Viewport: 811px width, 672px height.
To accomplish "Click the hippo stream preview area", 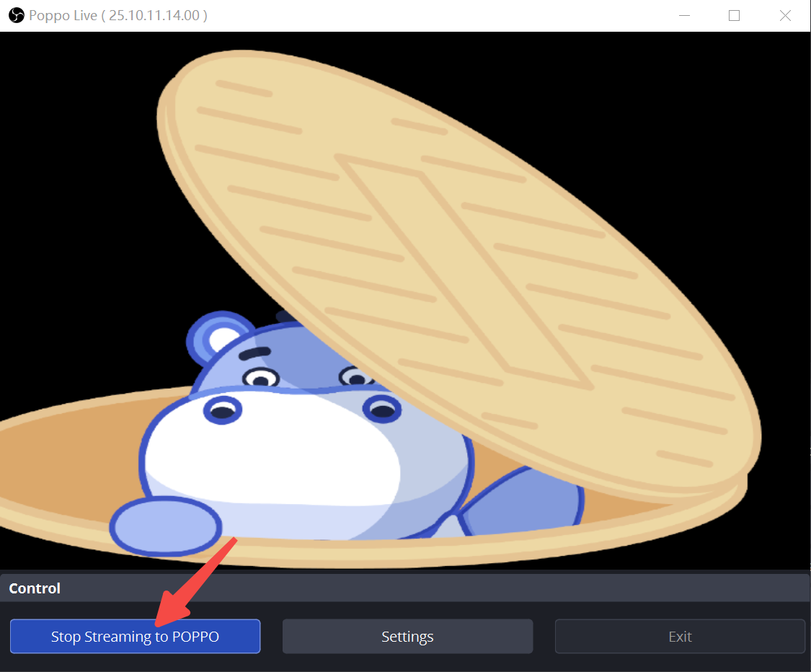I will tap(405, 301).
